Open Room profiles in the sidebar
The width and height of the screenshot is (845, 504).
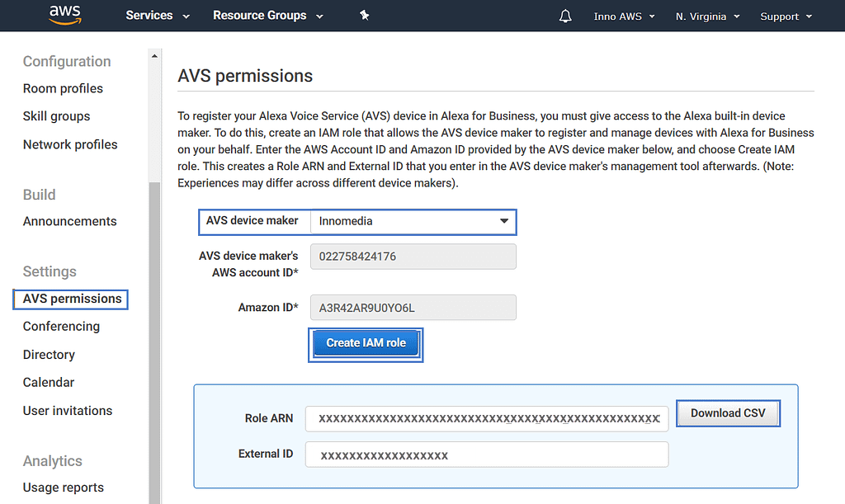[x=63, y=88]
